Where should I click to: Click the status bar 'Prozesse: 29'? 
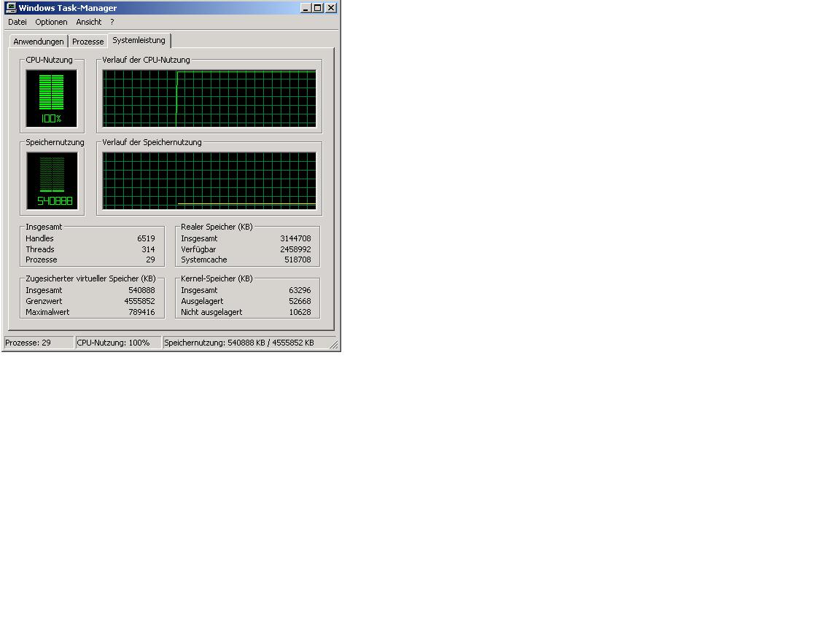[x=39, y=343]
